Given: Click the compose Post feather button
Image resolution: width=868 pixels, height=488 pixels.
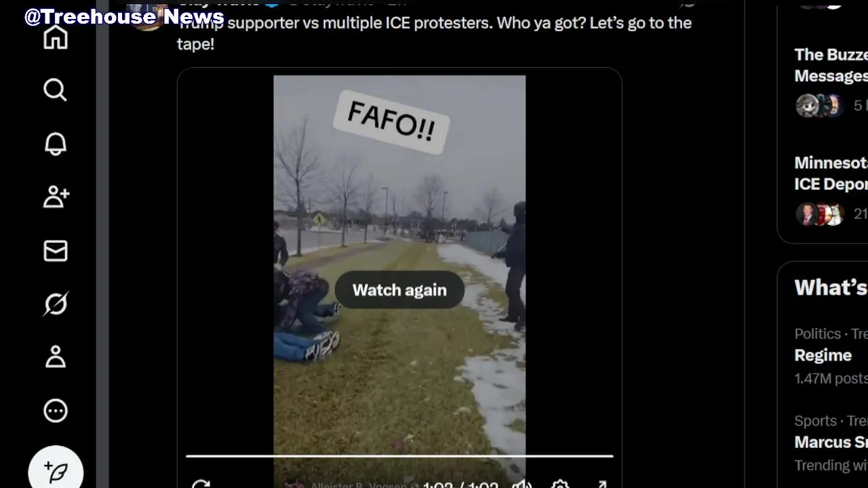Looking at the screenshot, I should 56,470.
